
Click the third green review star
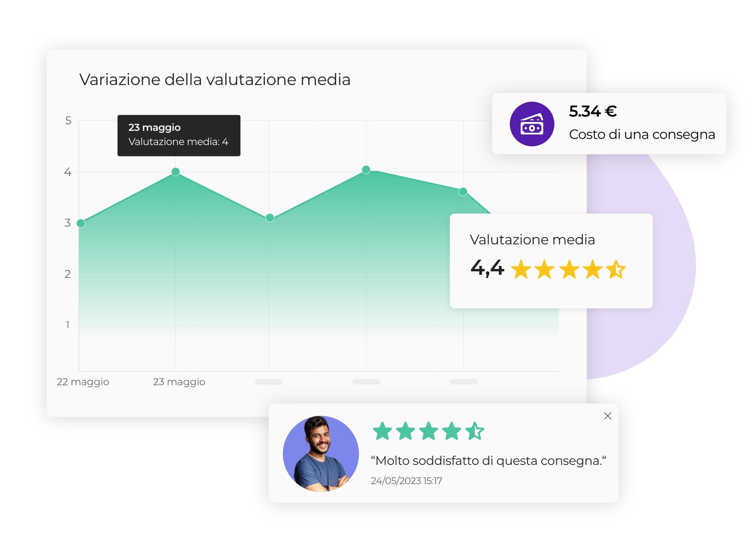click(x=428, y=431)
